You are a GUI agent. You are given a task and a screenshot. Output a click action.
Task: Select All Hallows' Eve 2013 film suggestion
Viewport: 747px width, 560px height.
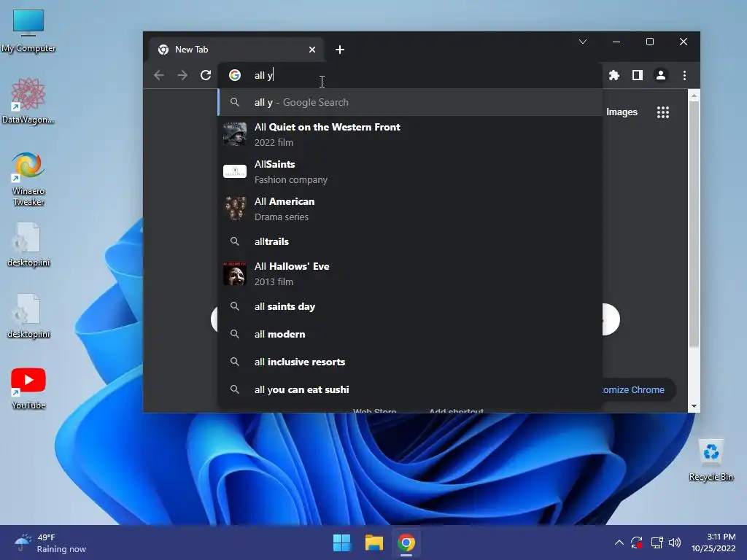point(410,274)
